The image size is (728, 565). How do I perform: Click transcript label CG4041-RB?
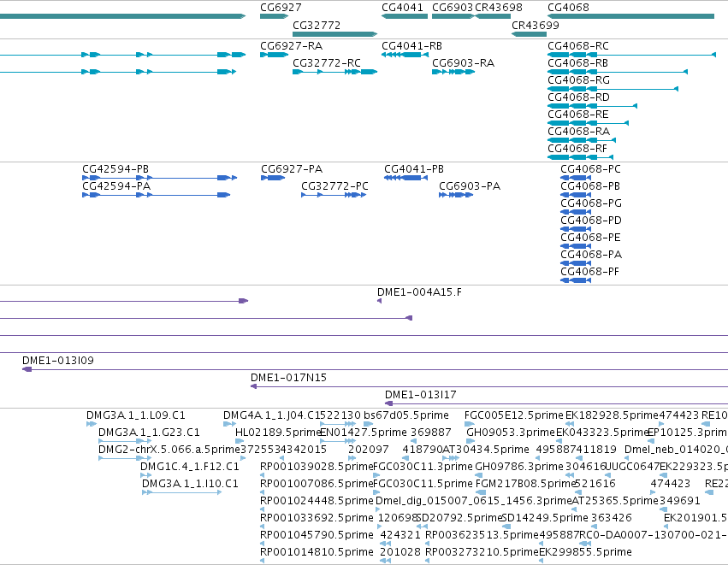pos(411,46)
